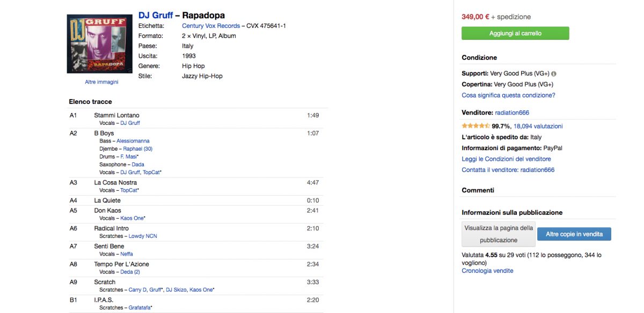Click Visualizza la pagina della pubblicazione button
644x313 pixels.
pyautogui.click(x=499, y=234)
